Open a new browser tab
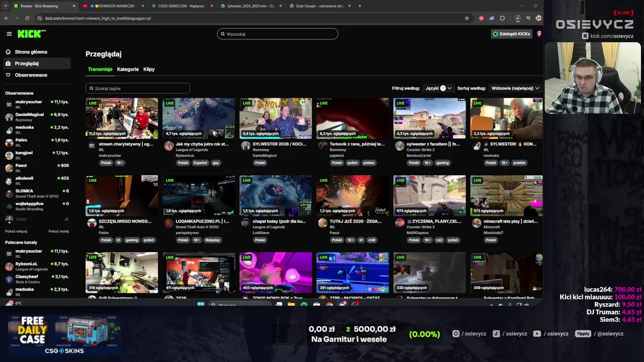The image size is (644, 362). click(359, 6)
